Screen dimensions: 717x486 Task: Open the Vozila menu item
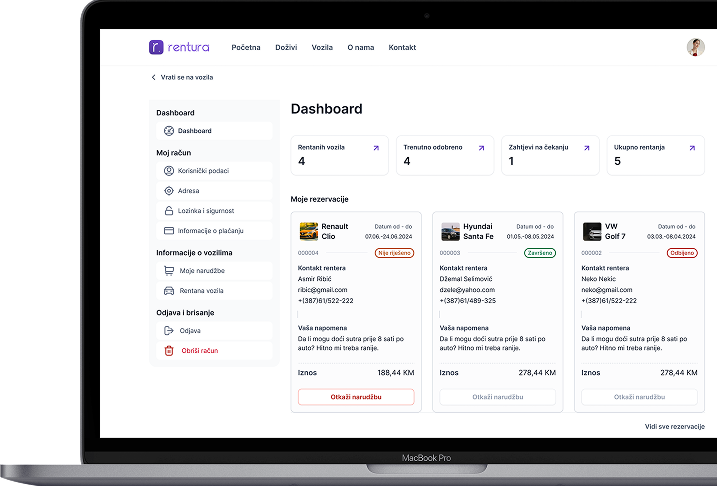coord(322,48)
